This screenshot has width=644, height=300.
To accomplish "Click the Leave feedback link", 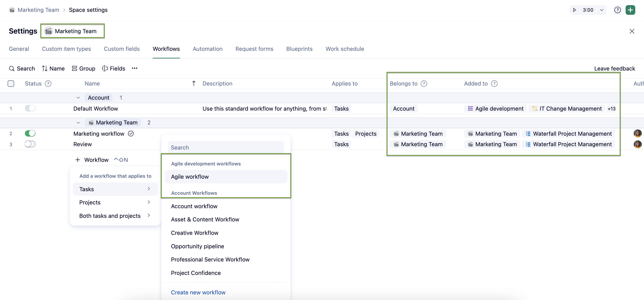I will coord(614,68).
